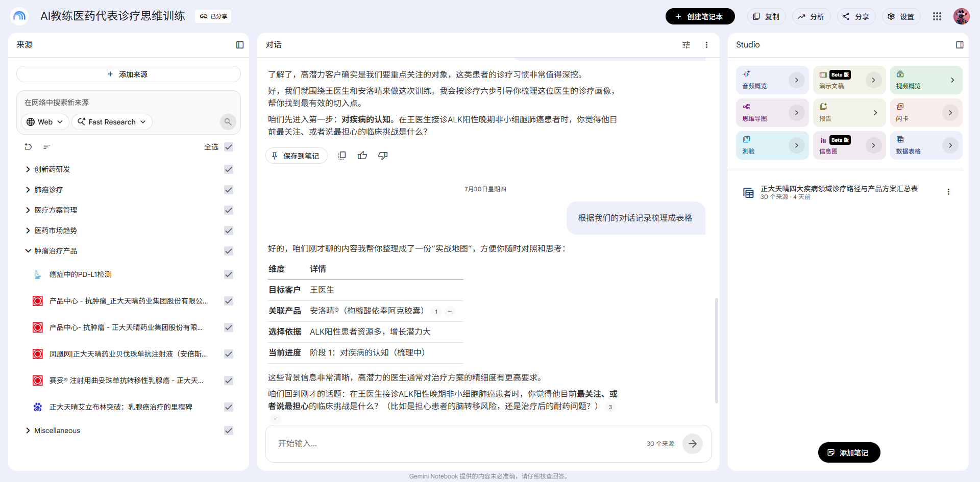Click the refresh sources icon
Viewport: 980px width, 482px height.
[x=28, y=147]
